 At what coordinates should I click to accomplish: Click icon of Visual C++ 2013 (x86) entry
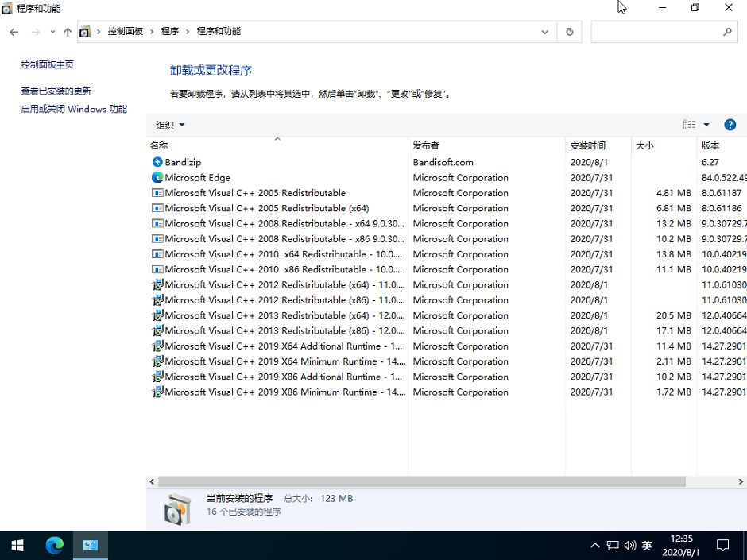pos(157,330)
